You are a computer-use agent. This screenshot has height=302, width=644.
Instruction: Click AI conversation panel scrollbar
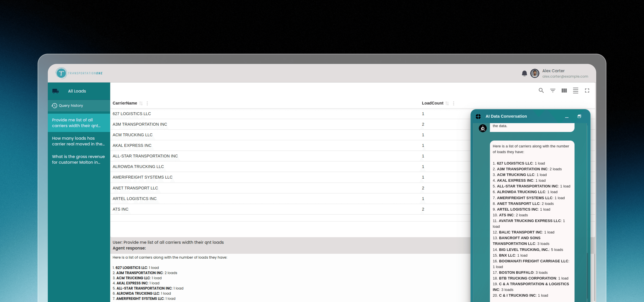click(587, 275)
